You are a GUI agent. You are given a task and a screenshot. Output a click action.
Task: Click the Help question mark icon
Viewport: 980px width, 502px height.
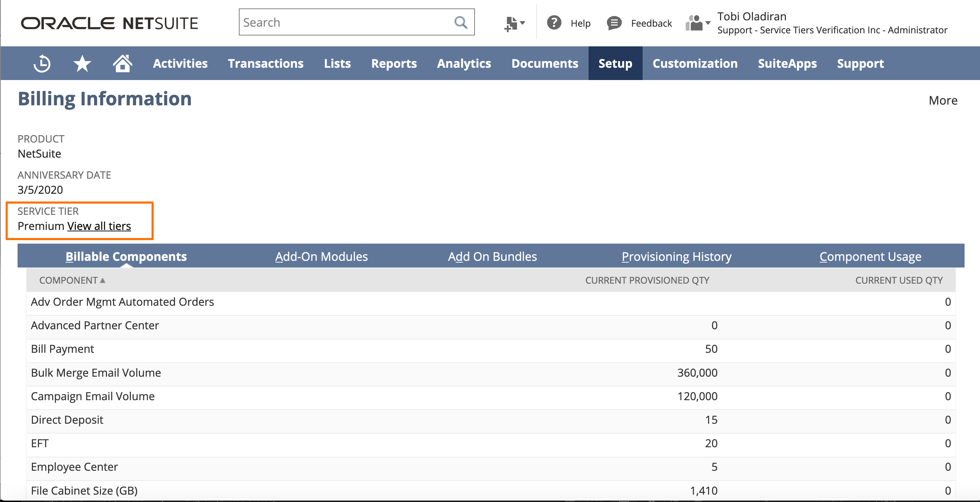(554, 23)
